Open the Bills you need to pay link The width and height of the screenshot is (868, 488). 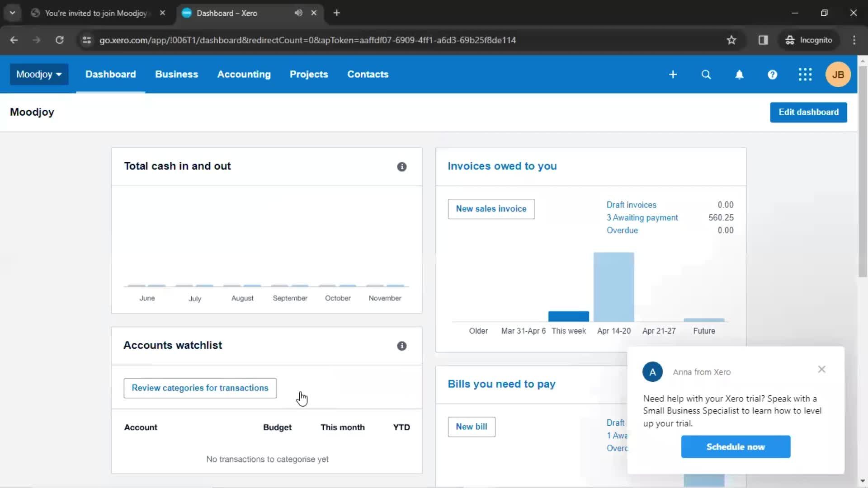click(x=501, y=384)
